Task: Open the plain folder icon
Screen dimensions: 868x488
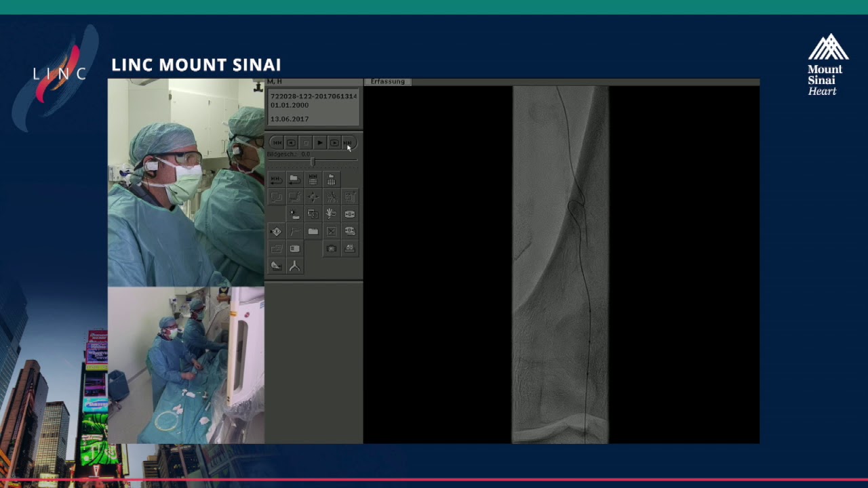Action: pos(313,231)
